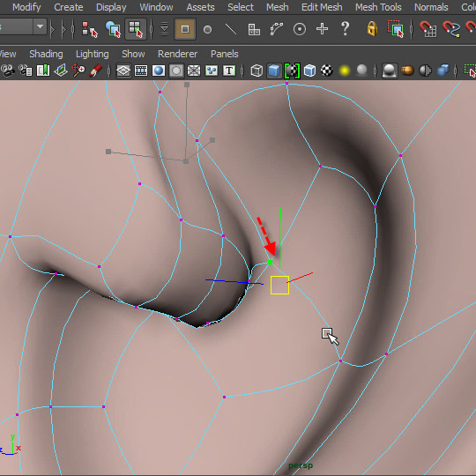Click the select camera icon in panel toolbar
Screen dimensions: 476x476
8,71
